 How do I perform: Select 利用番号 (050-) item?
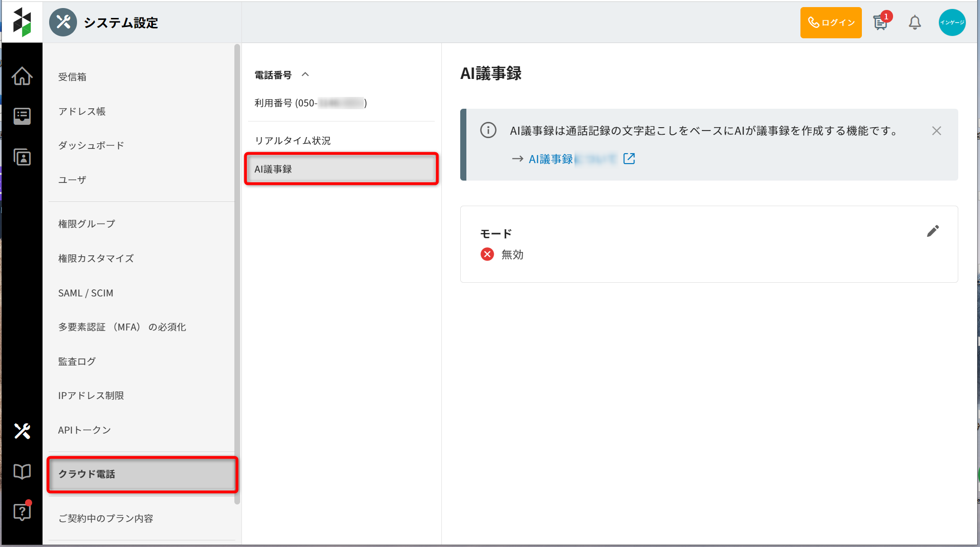coord(310,103)
